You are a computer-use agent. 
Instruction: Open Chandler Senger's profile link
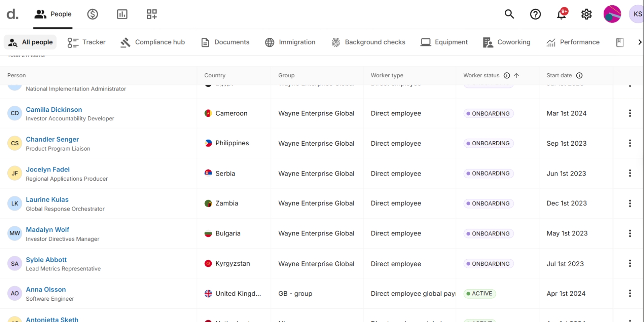52,139
